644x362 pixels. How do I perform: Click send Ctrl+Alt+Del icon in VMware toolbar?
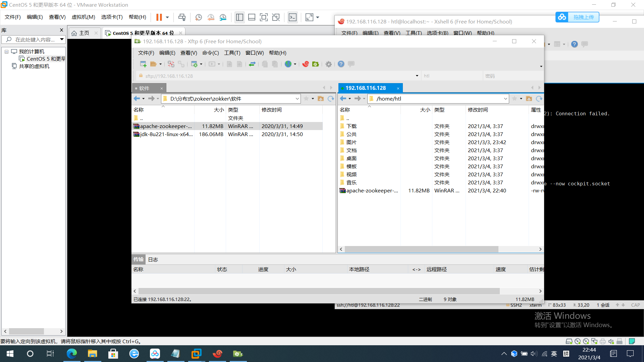(x=182, y=17)
